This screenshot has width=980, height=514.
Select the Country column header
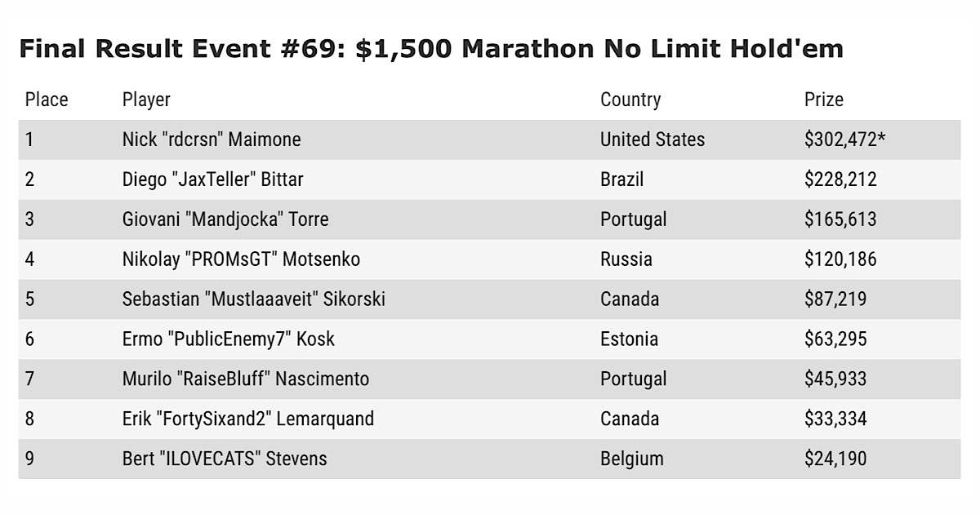[630, 100]
